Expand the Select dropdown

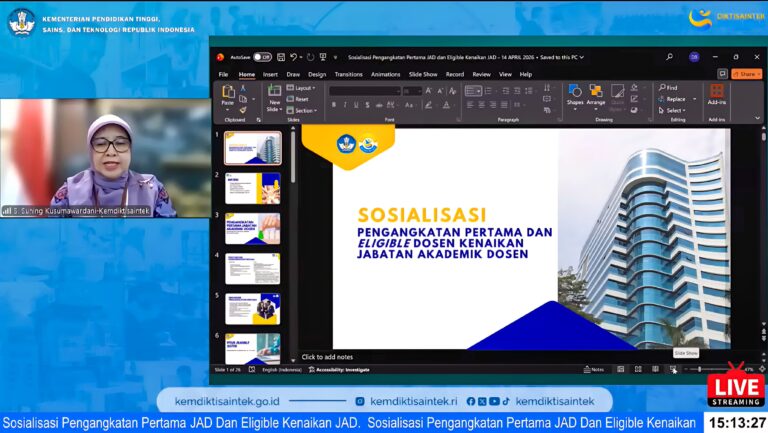point(672,111)
